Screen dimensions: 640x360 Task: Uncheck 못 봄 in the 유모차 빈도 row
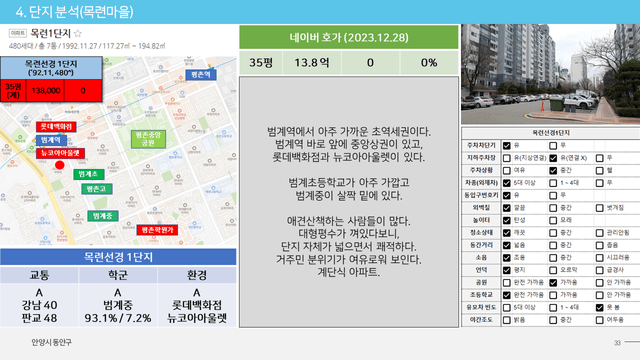click(600, 307)
